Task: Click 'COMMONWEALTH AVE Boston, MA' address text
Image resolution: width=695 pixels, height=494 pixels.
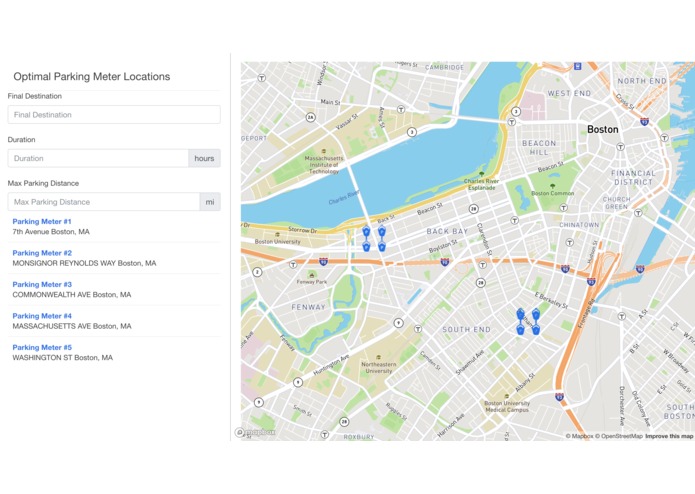Action: point(72,295)
